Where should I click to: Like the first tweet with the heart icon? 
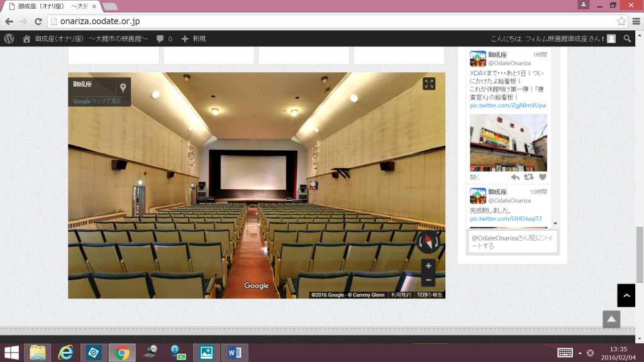[x=542, y=177]
